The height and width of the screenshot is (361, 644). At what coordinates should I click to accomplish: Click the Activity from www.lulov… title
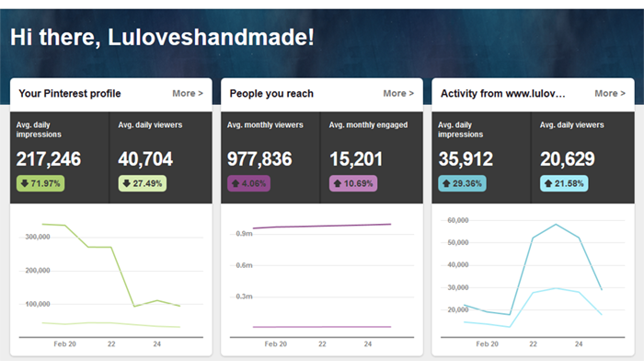[x=502, y=94]
